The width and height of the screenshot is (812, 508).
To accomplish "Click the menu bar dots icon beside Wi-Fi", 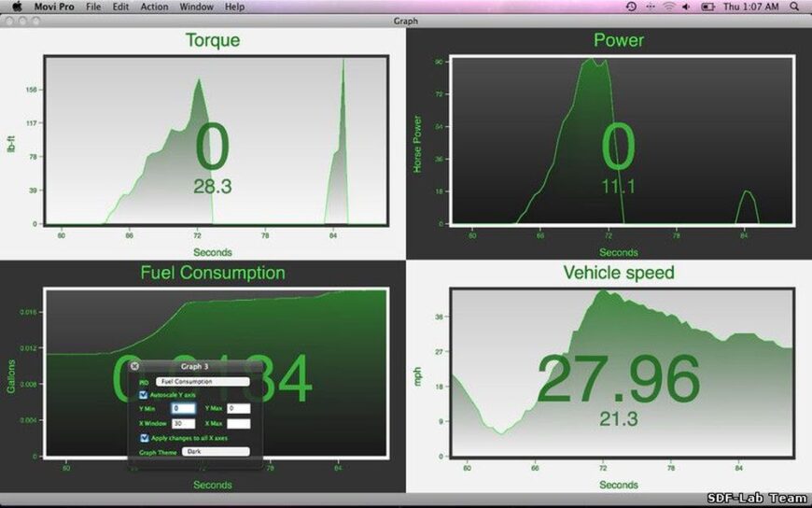I will pos(650,7).
